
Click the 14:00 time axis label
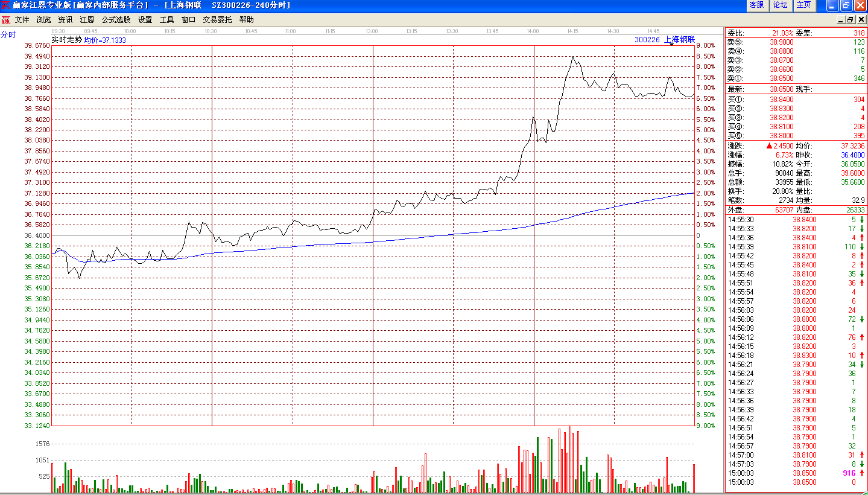533,31
